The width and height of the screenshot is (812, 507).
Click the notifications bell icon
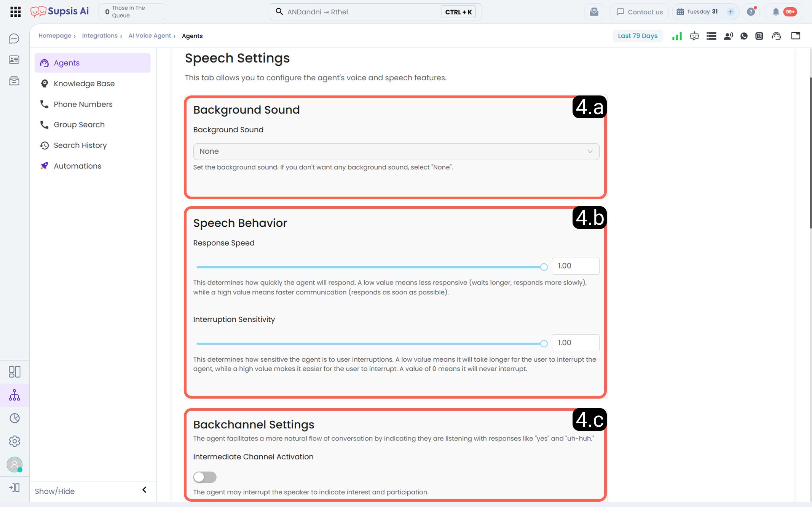[x=776, y=12]
